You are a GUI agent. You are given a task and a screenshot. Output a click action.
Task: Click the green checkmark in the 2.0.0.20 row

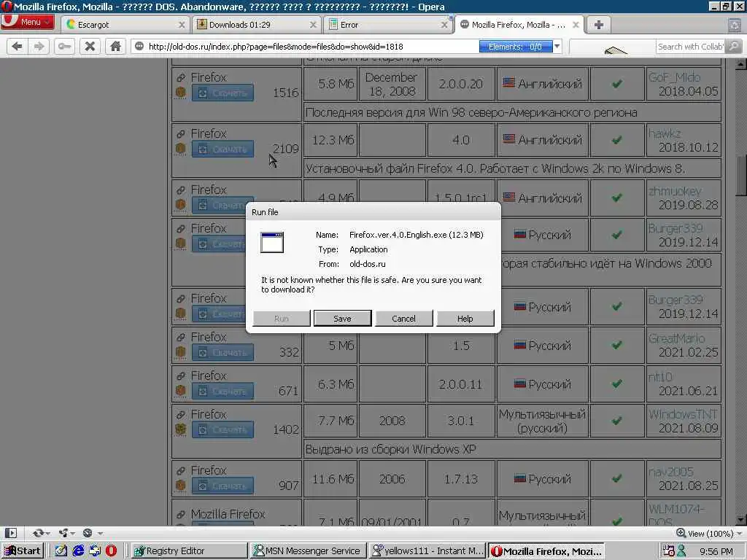(617, 84)
